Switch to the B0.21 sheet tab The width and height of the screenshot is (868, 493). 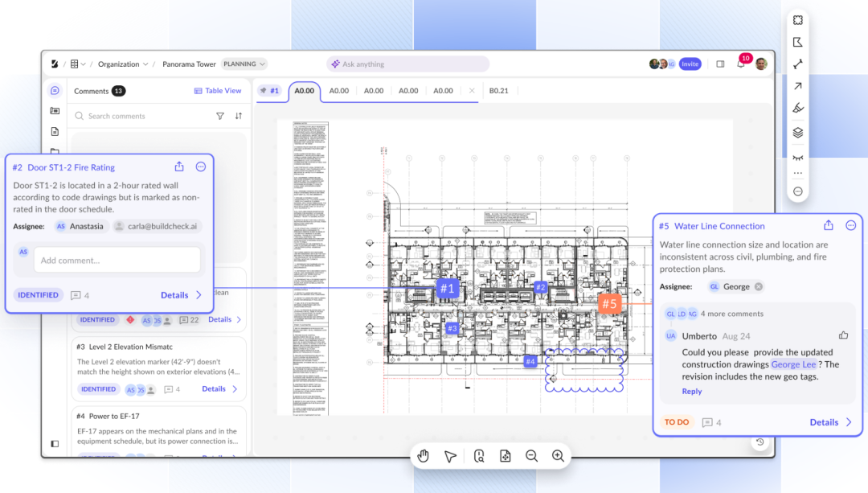point(499,91)
